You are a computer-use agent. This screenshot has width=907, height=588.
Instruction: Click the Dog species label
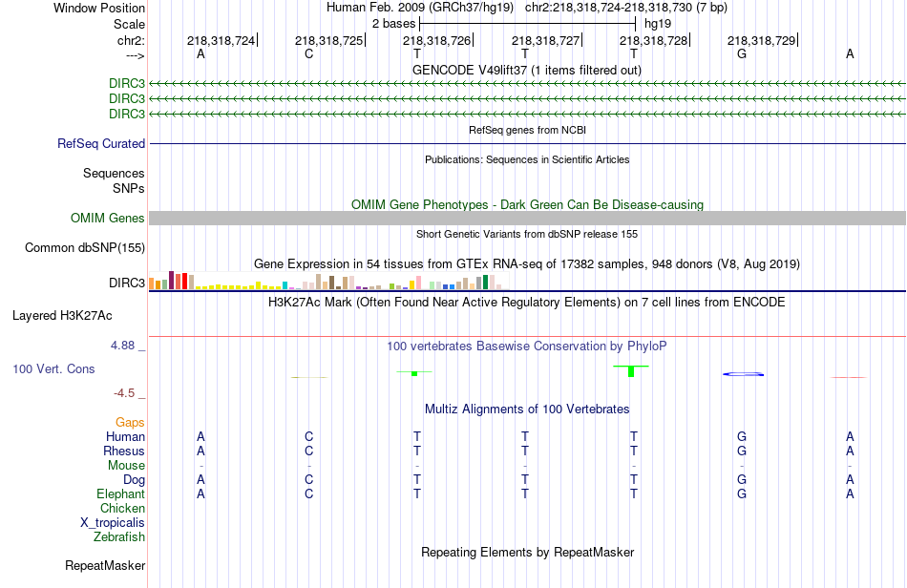coord(134,480)
